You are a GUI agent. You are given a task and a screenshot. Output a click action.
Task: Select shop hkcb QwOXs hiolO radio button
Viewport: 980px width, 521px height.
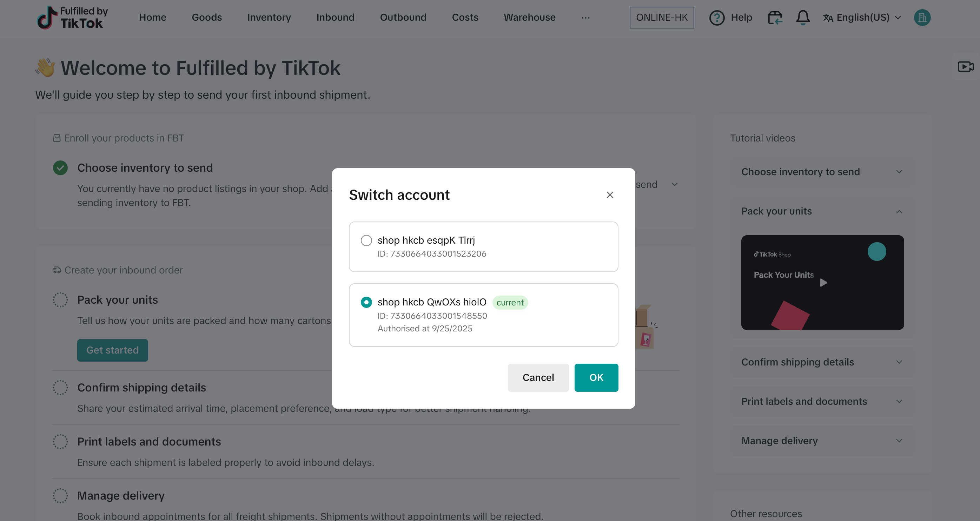coord(366,302)
